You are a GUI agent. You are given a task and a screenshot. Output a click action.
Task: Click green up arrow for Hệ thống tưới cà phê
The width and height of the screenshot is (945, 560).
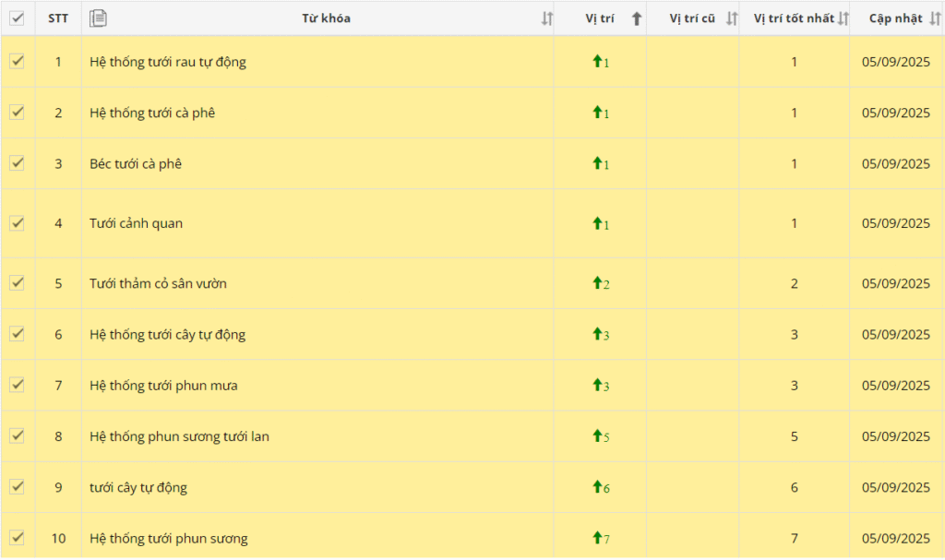pyautogui.click(x=596, y=113)
